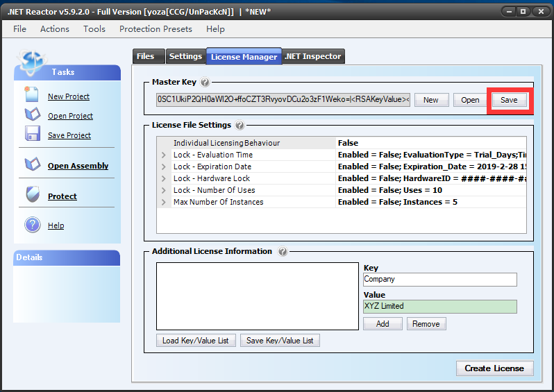Click the blue Help question mark icon
Viewport: 554px width, 392px height.
[x=33, y=225]
